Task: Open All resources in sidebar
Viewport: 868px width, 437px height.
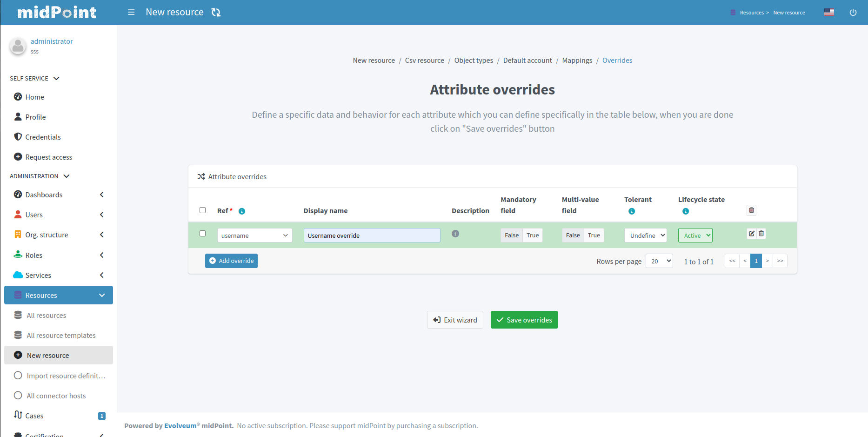Action: 46,316
